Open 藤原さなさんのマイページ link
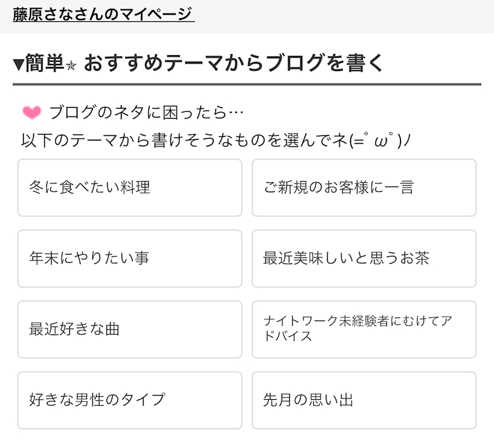The image size is (494, 448). click(104, 14)
